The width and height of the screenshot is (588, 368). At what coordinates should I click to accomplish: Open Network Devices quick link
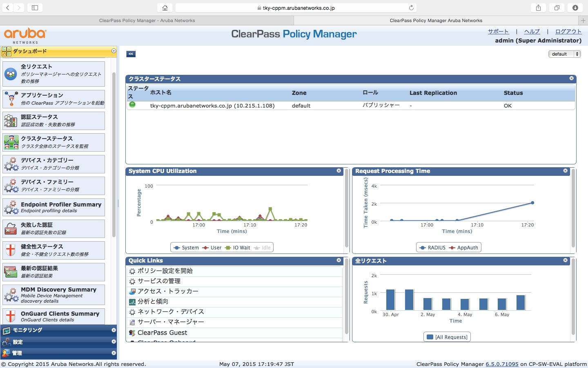pyautogui.click(x=171, y=312)
